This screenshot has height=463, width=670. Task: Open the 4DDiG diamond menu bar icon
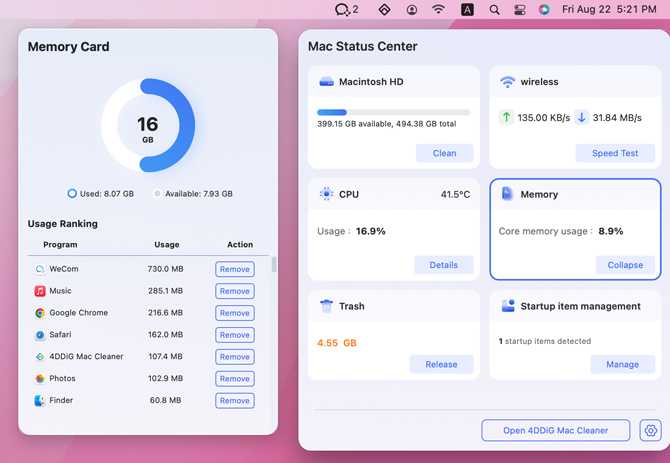click(x=384, y=9)
